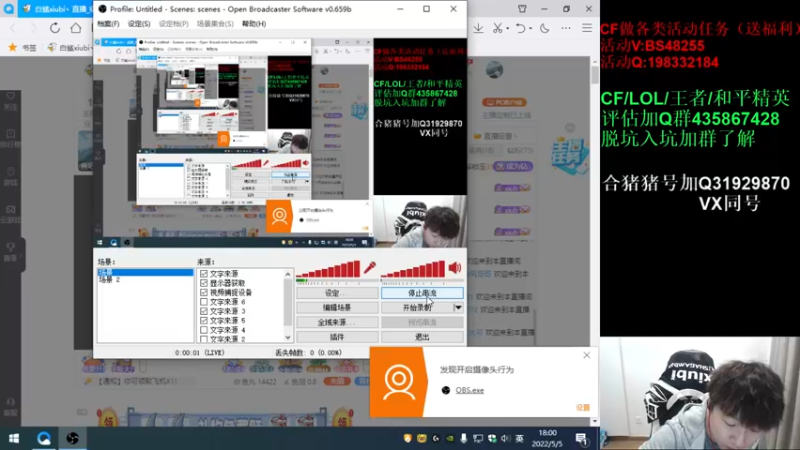Open the taskbar notification center icon
Viewport: 800px width, 450px height.
[x=581, y=439]
